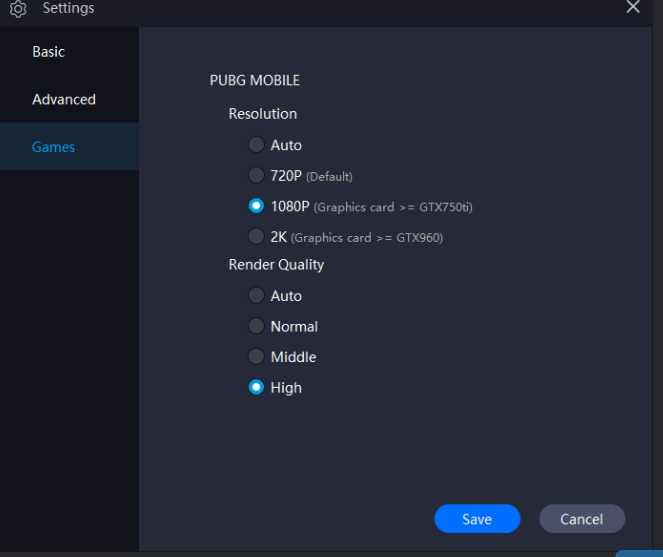Select High render quality option

pyautogui.click(x=256, y=387)
